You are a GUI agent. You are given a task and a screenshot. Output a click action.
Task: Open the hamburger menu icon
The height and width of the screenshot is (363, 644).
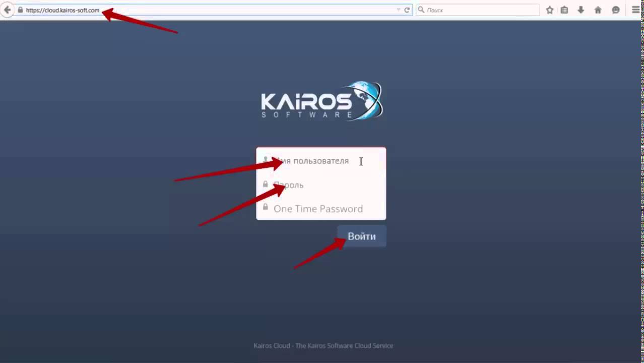636,10
